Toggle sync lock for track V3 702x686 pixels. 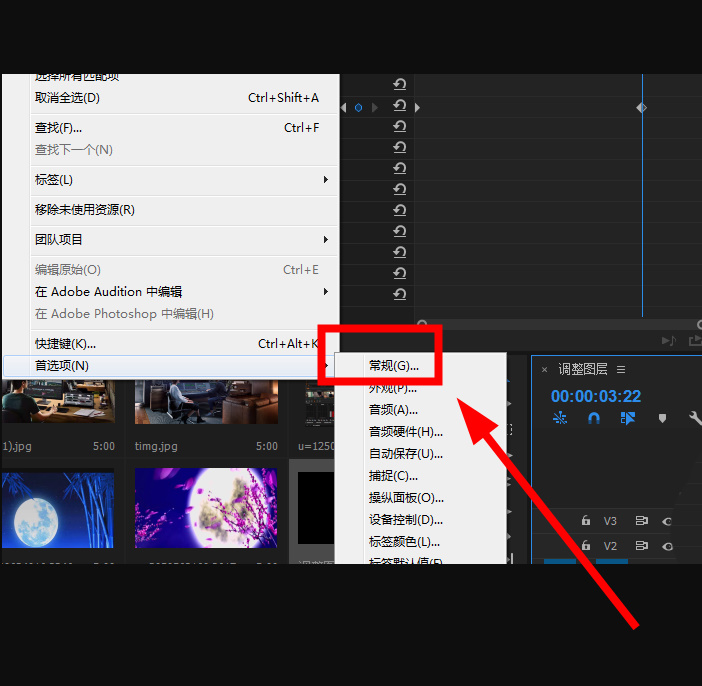point(642,521)
